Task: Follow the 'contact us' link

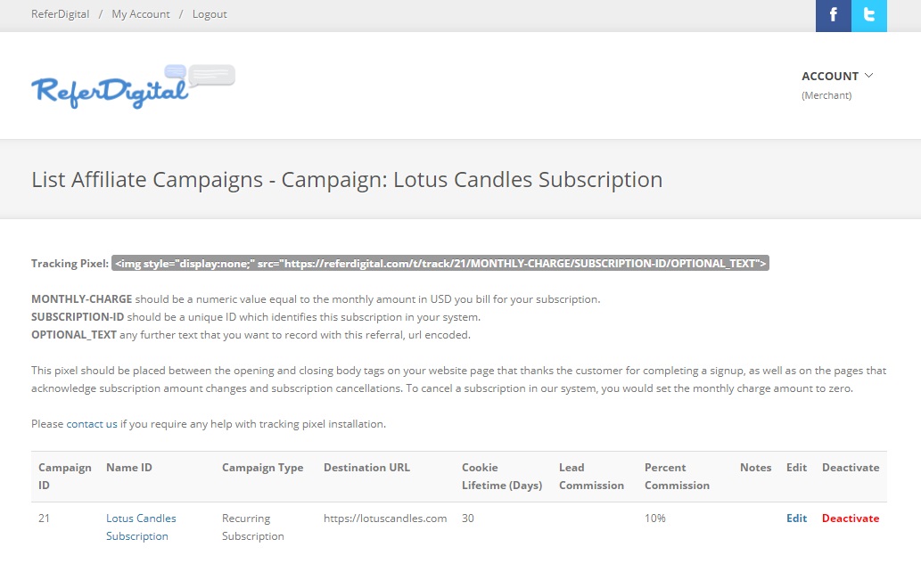Action: (92, 424)
